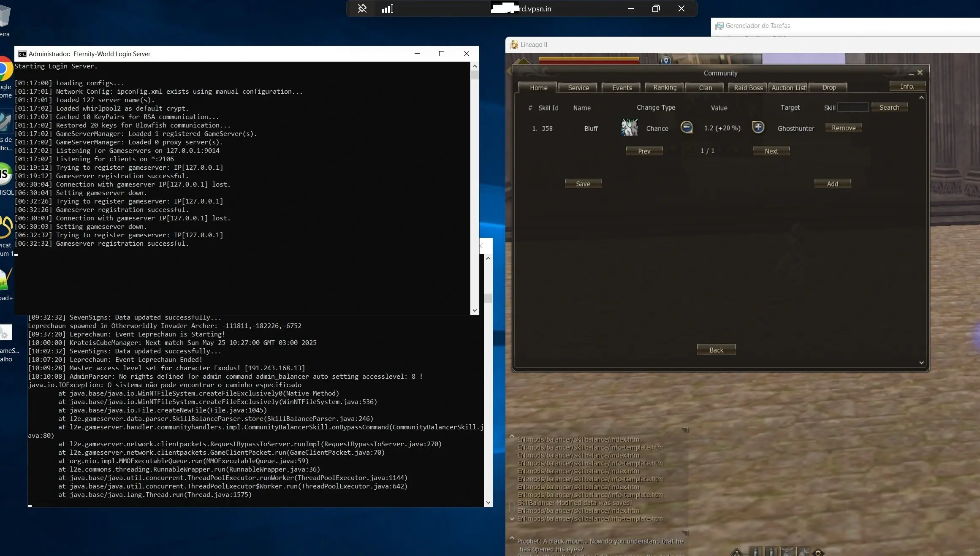The image size is (980, 556).
Task: Click the unpin icon on remote session bar
Action: (x=362, y=8)
